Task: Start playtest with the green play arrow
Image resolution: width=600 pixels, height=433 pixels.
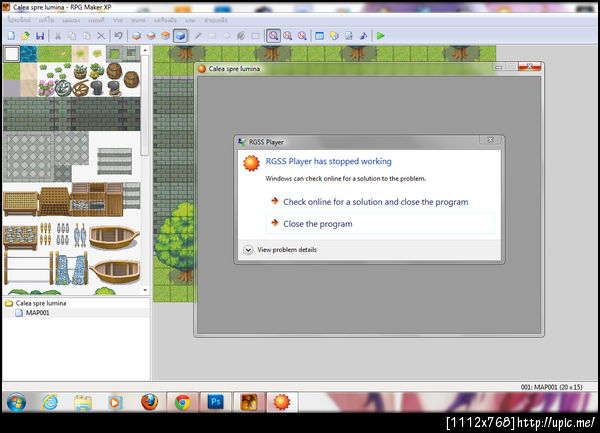Action: click(381, 36)
